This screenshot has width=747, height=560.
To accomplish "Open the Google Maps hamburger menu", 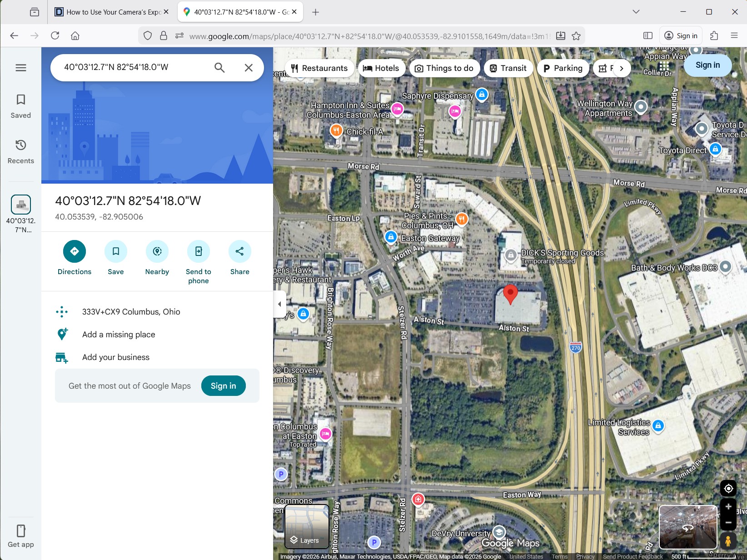I will click(21, 68).
